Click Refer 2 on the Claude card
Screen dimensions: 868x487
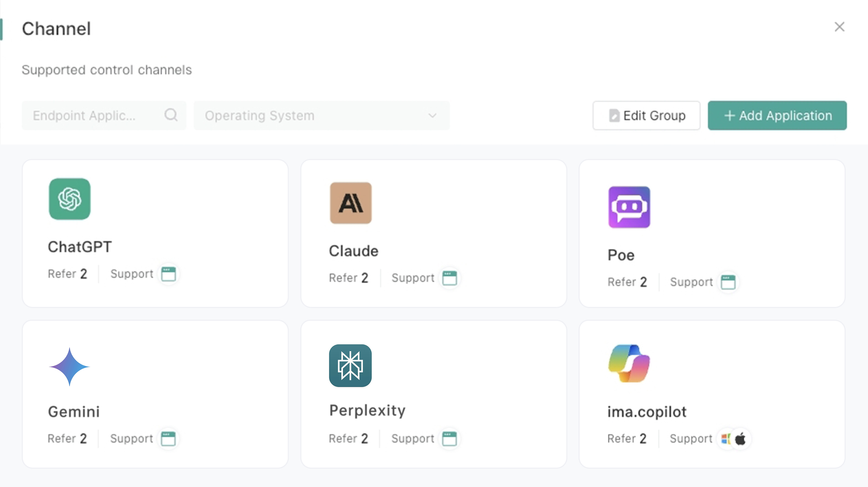[349, 278]
